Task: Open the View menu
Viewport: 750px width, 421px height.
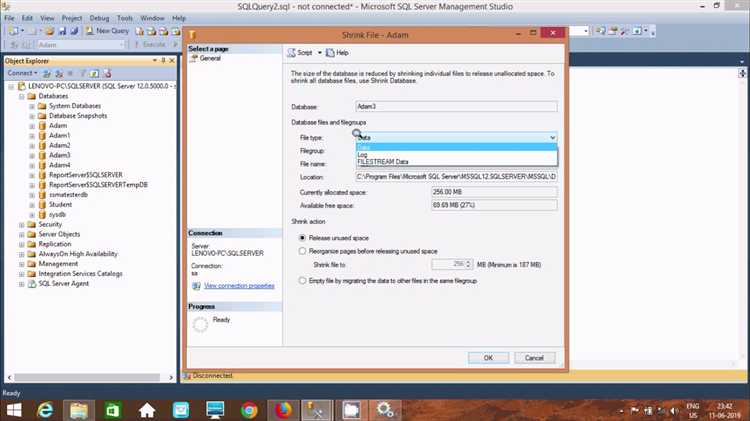Action: [x=47, y=18]
